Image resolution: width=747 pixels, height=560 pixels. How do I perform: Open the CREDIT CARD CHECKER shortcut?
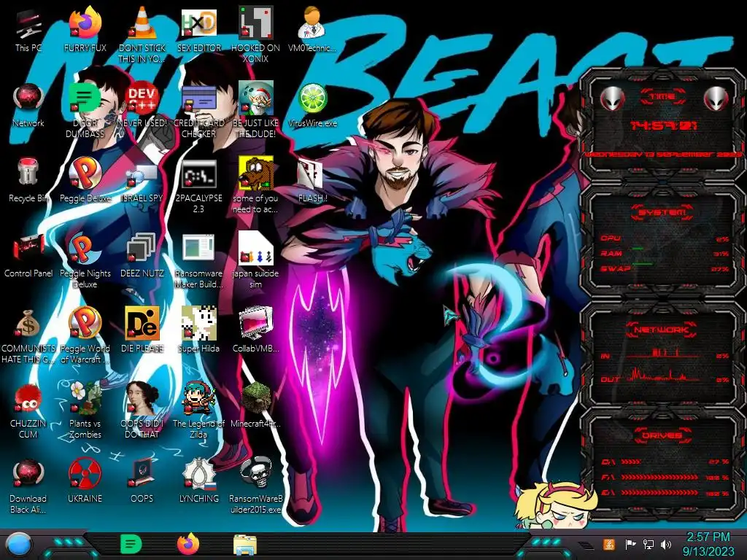[198, 111]
